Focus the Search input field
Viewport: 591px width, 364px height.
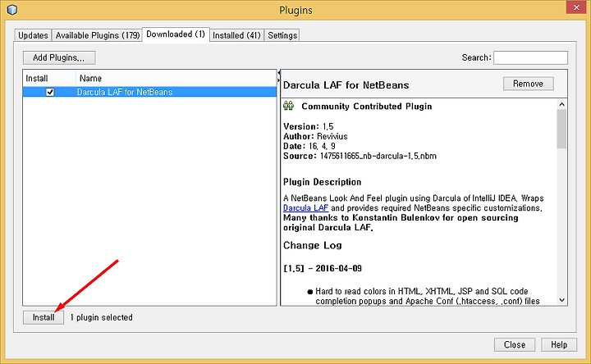coord(530,57)
